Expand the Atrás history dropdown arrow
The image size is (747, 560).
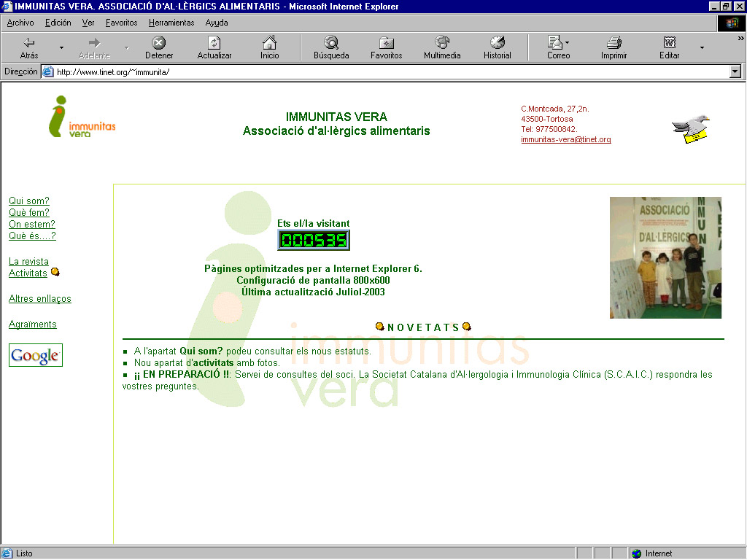coord(61,48)
